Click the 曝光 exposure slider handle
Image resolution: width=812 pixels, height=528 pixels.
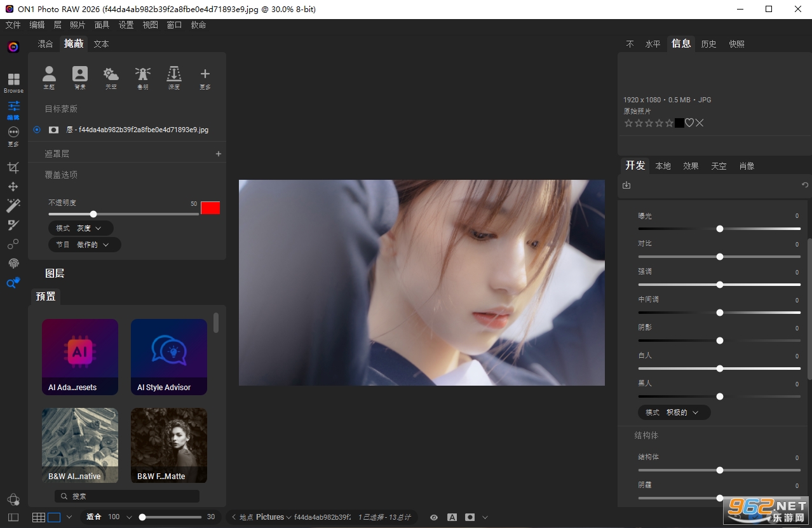pyautogui.click(x=720, y=229)
